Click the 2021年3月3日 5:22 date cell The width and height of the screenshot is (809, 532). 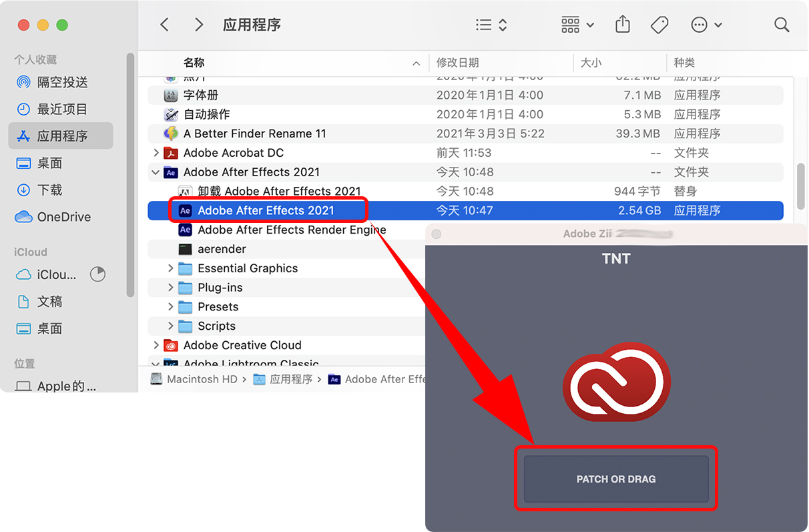491,134
